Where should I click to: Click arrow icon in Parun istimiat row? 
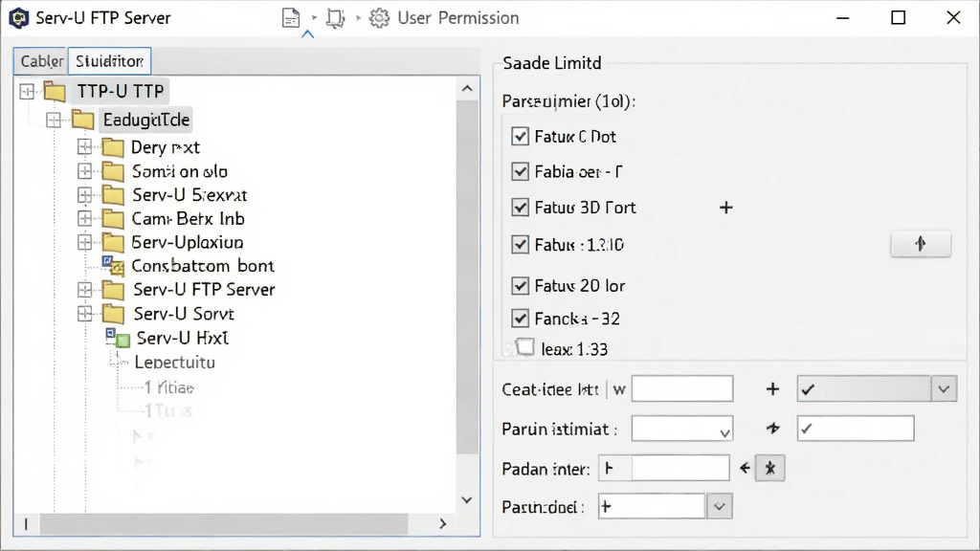click(x=773, y=428)
